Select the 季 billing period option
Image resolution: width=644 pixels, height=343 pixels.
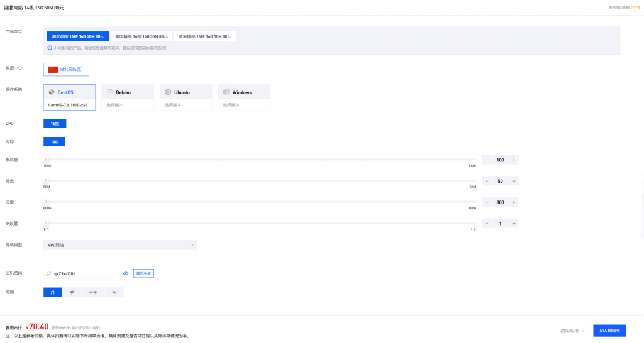pyautogui.click(x=73, y=292)
